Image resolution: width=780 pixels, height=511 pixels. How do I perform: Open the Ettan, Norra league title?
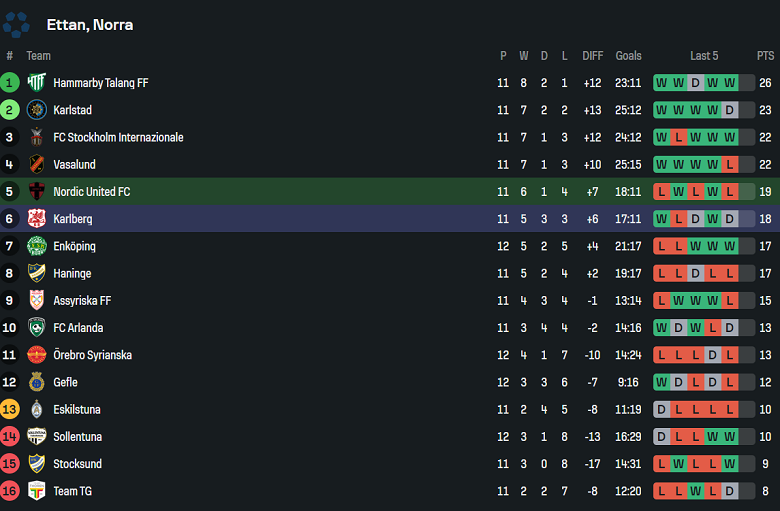pyautogui.click(x=90, y=25)
